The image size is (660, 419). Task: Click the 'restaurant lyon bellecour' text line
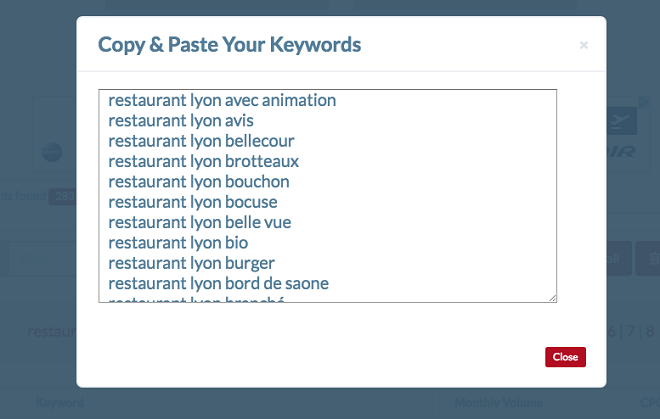coord(201,141)
